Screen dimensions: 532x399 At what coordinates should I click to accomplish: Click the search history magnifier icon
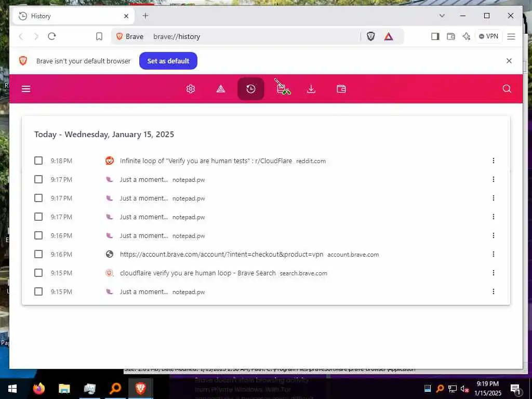point(507,89)
